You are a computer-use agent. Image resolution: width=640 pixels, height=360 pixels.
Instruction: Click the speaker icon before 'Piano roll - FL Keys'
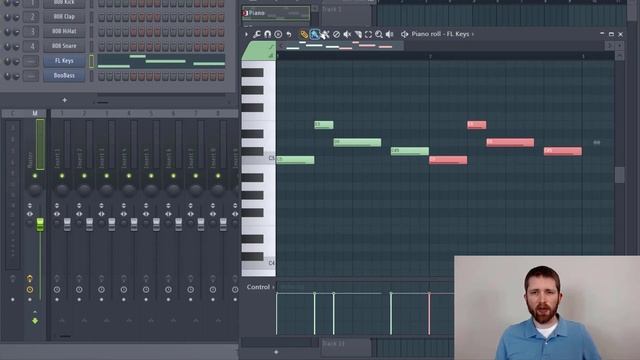tap(404, 34)
